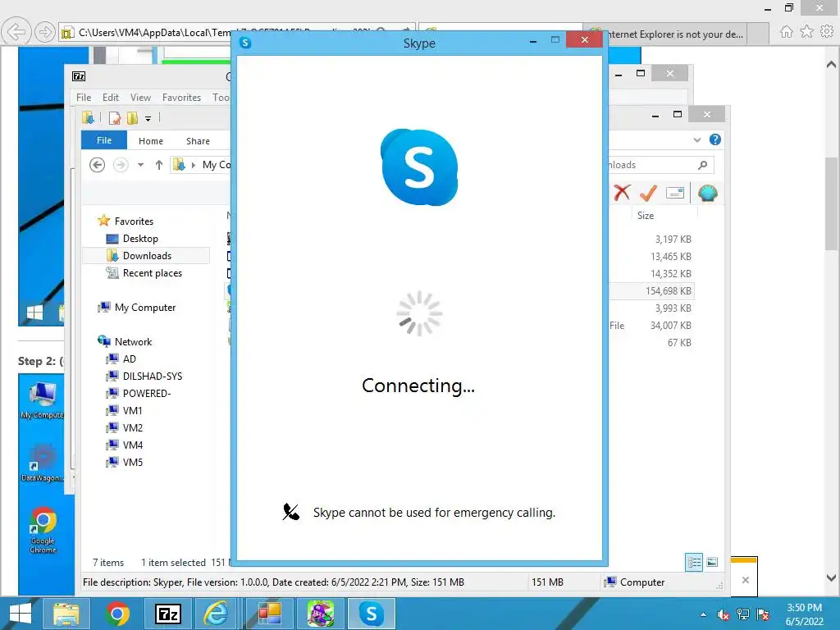Select My Computer in the navigation pane
The height and width of the screenshot is (630, 840).
coord(144,308)
